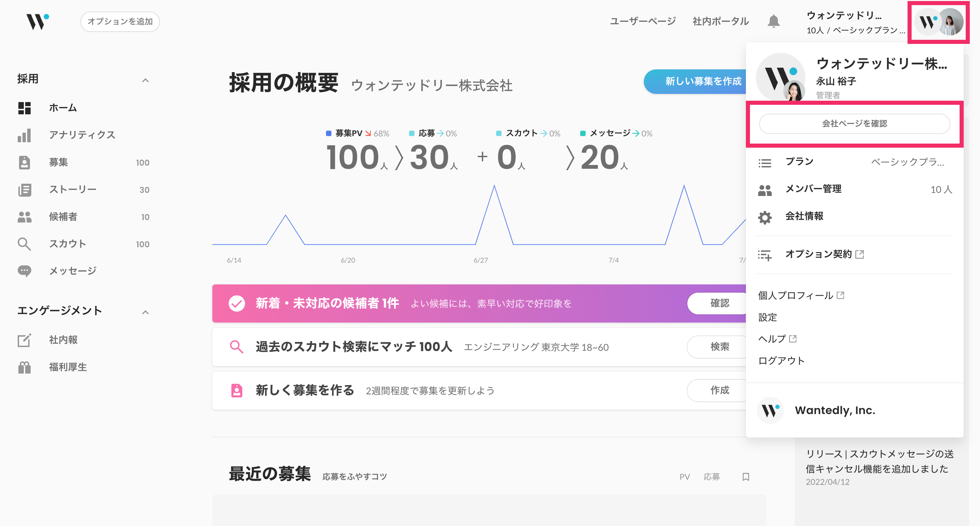
Task: Click the 福利厚生 gift icon
Action: pyautogui.click(x=24, y=367)
